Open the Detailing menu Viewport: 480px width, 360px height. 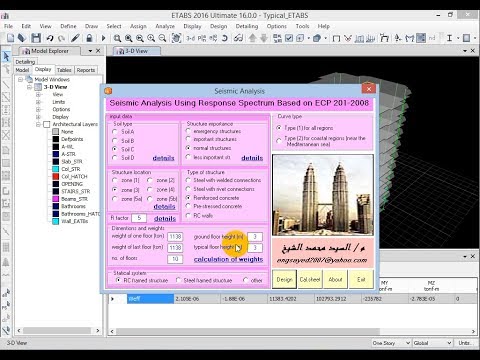[247, 26]
